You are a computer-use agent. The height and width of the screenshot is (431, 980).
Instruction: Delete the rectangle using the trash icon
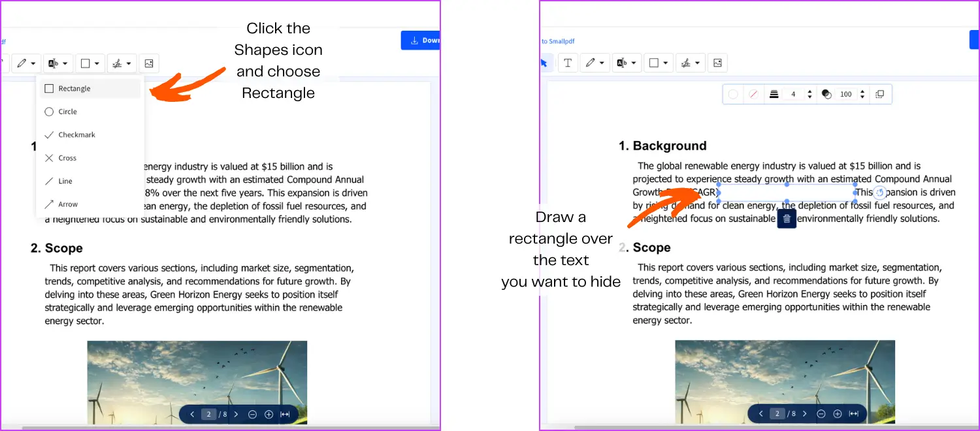(787, 219)
